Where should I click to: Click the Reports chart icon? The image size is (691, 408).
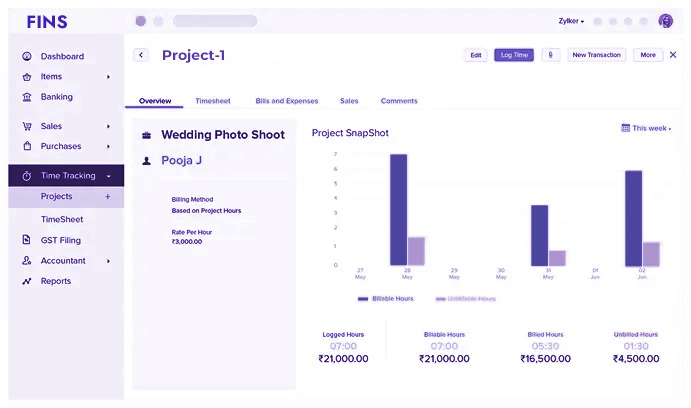coord(27,281)
